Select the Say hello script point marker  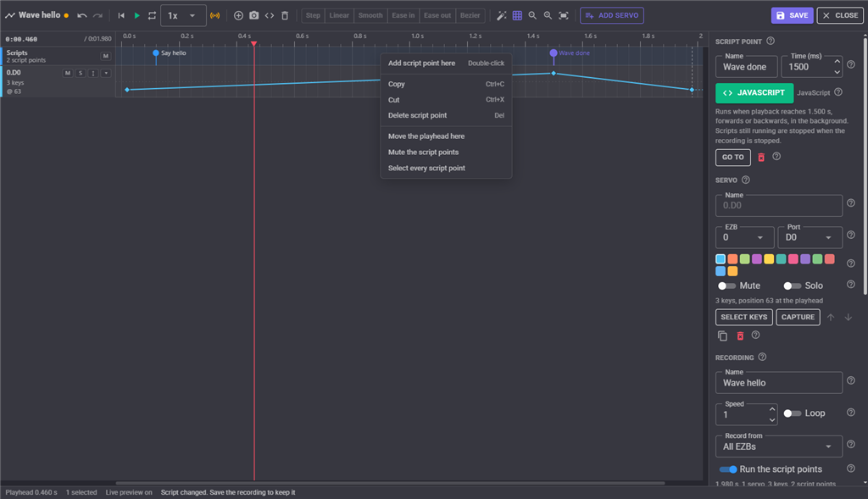(156, 53)
